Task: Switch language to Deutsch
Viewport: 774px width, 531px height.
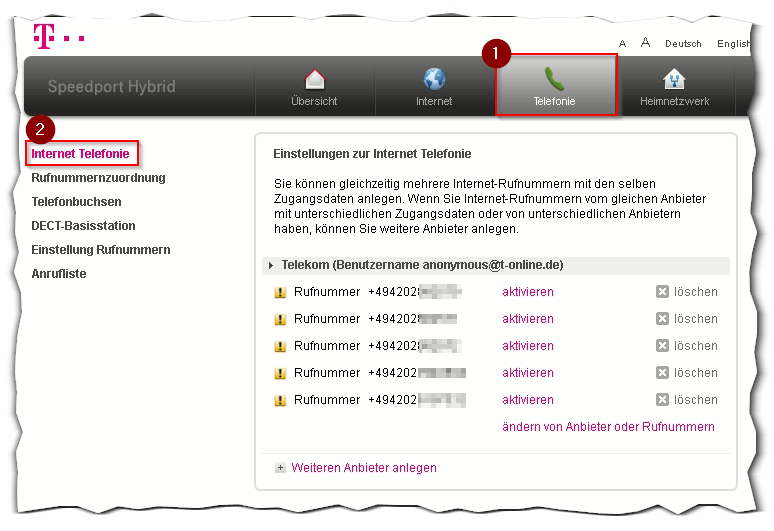Action: tap(683, 44)
